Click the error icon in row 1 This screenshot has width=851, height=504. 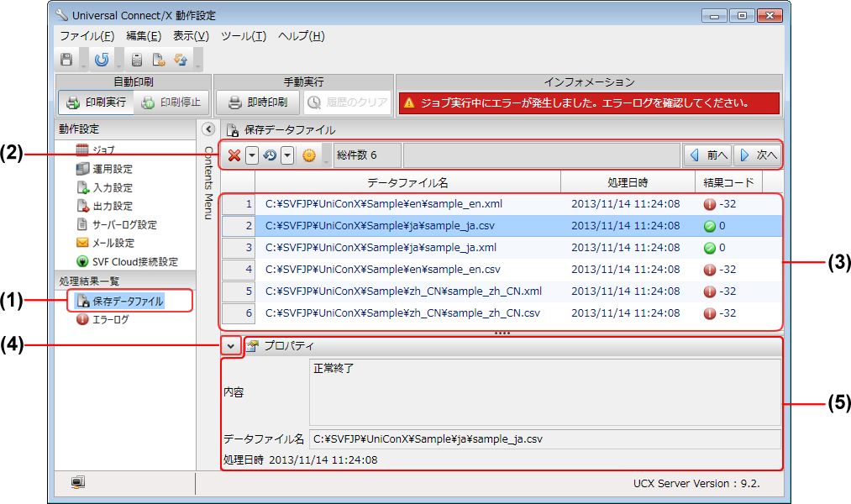709,204
